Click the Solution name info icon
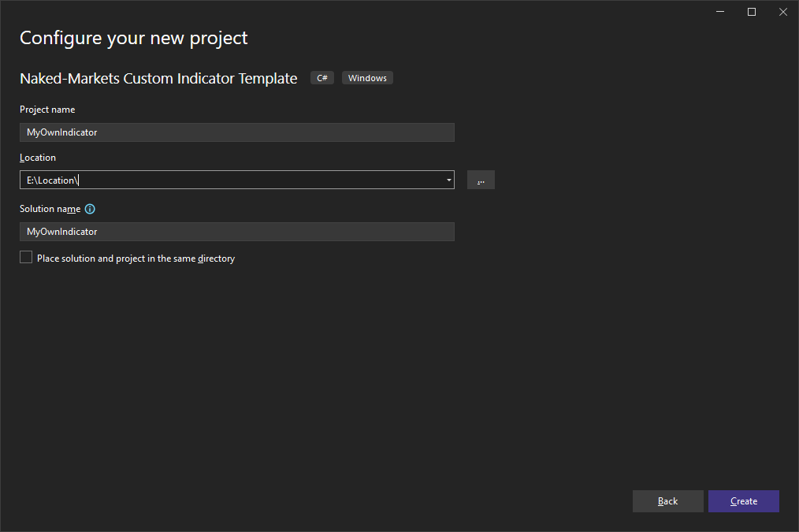 [x=90, y=209]
